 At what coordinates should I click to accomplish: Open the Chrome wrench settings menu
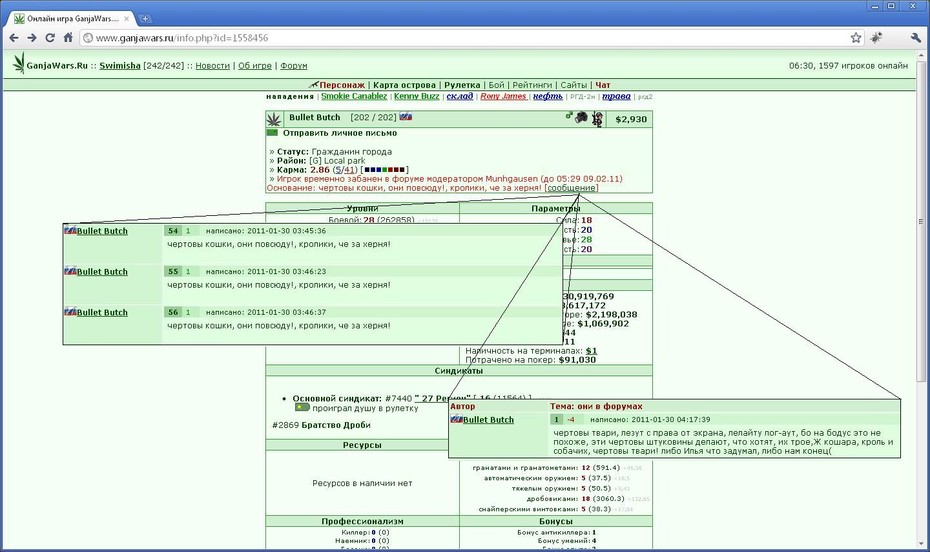pyautogui.click(x=915, y=38)
